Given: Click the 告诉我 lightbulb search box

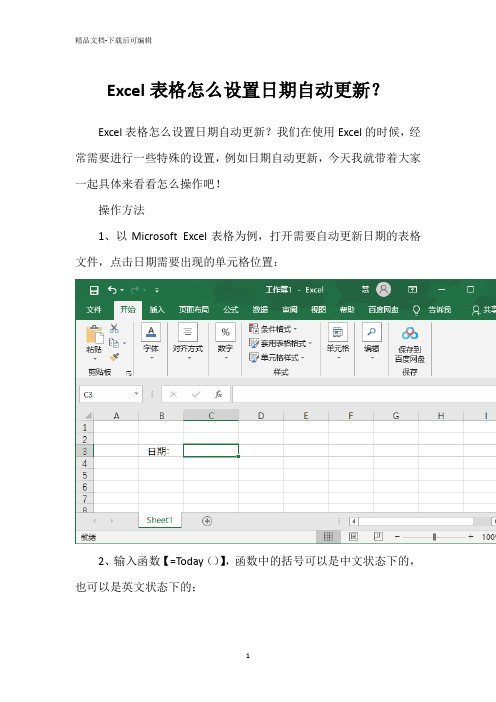Looking at the screenshot, I should coord(432,309).
